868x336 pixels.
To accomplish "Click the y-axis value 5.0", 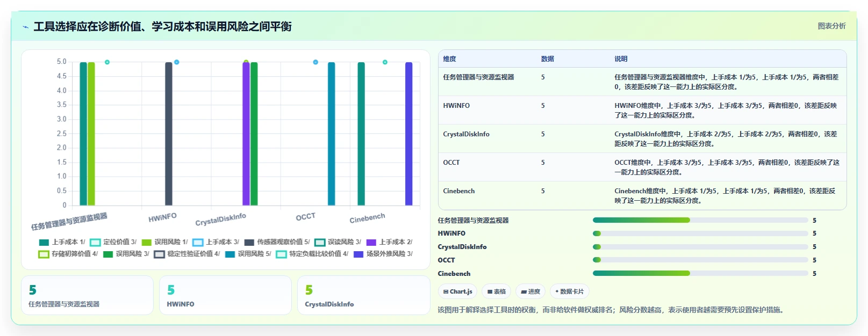I will tap(62, 62).
